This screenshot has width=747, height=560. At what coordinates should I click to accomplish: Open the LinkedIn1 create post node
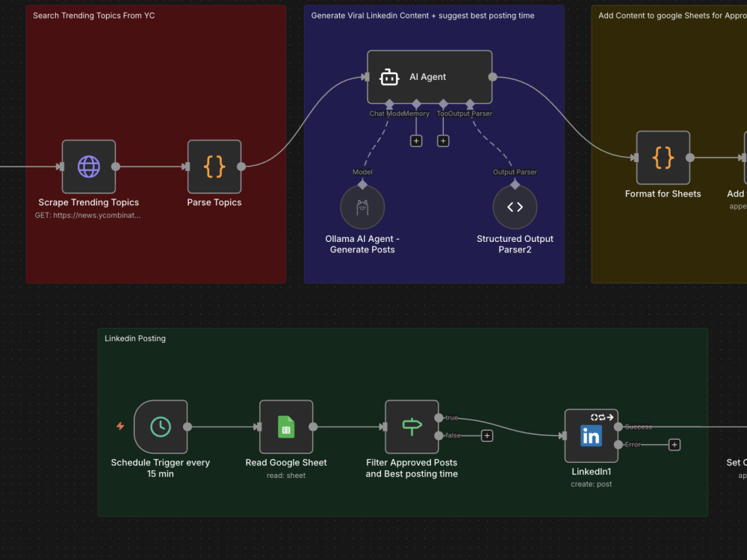(591, 436)
